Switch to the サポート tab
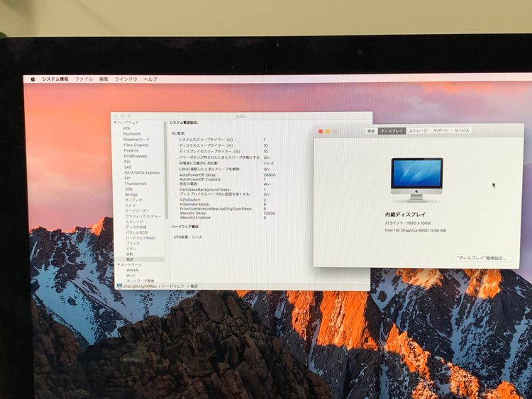 (x=440, y=131)
